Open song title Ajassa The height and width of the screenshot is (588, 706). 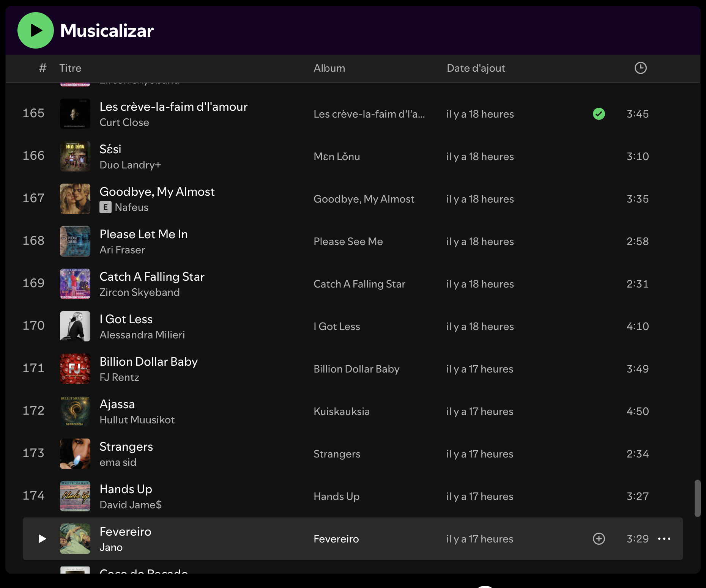(x=117, y=404)
